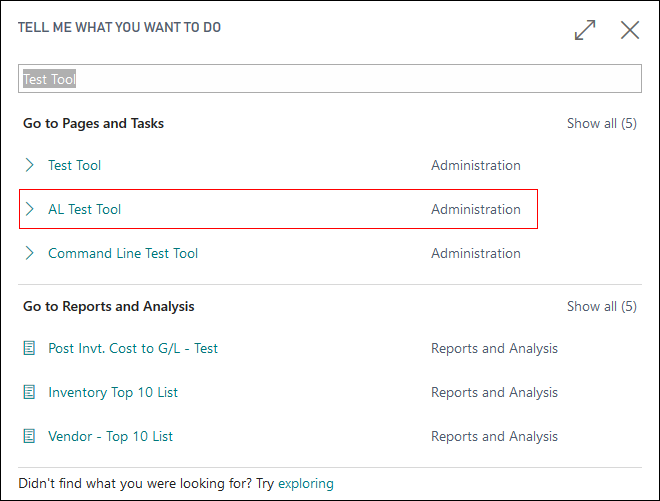Click the chevron beside AL Test Tool
Screen dimensions: 660x501
click(x=30, y=209)
